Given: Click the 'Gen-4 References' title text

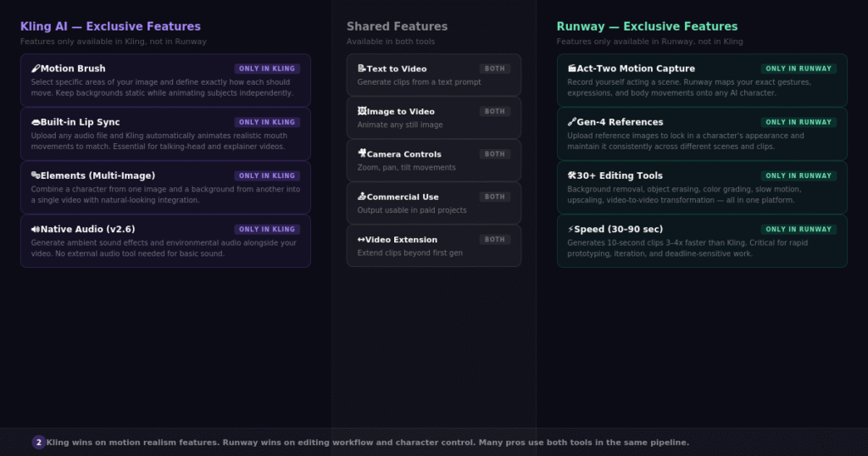Looking at the screenshot, I should click(x=620, y=122).
